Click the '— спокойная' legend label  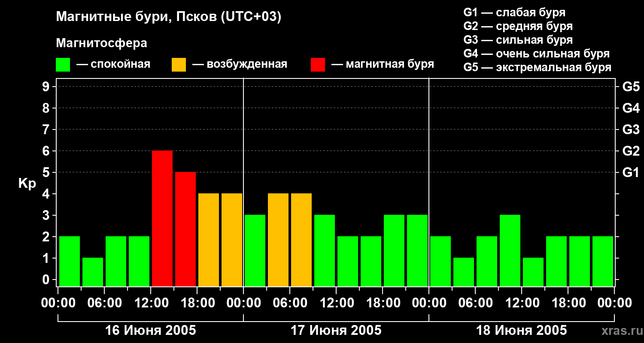coord(113,64)
